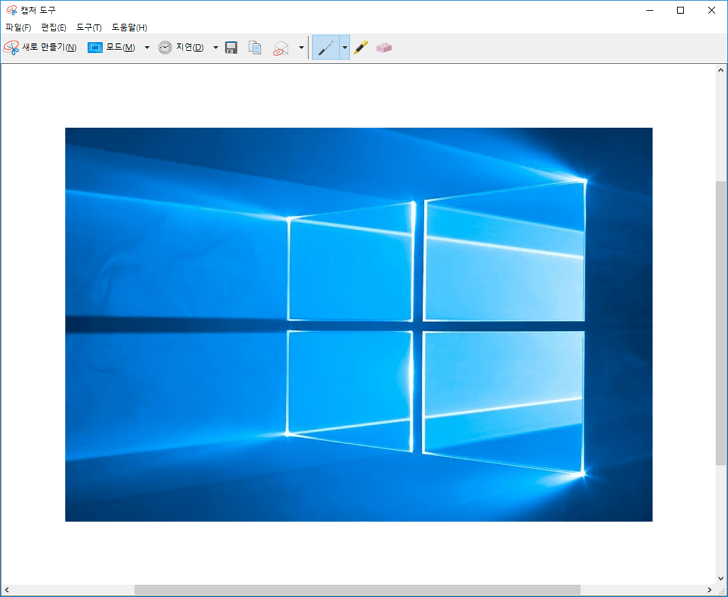Image resolution: width=728 pixels, height=597 pixels.
Task: Maximize the 캡처 도구 window
Action: point(680,10)
